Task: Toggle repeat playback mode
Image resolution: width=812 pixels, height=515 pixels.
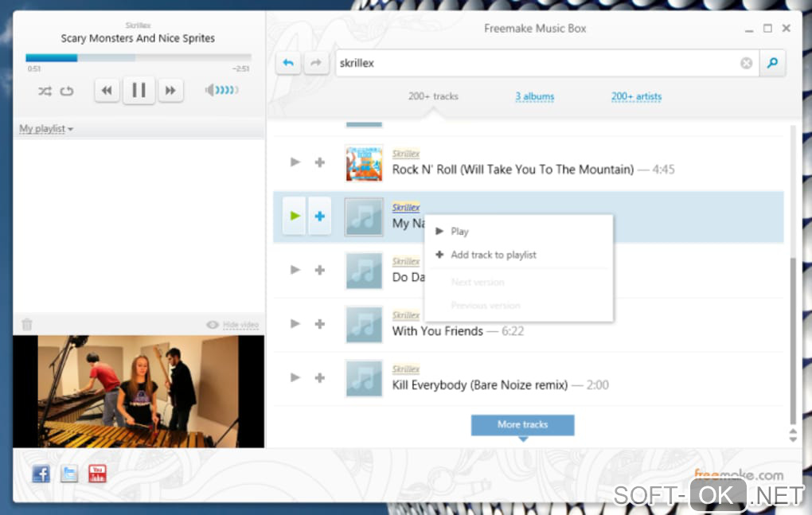Action: pos(67,91)
